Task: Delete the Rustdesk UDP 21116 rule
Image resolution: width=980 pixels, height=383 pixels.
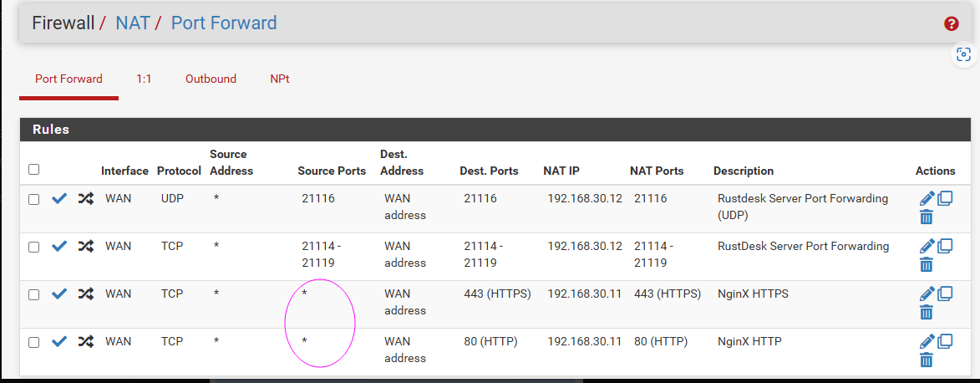Action: tap(927, 217)
